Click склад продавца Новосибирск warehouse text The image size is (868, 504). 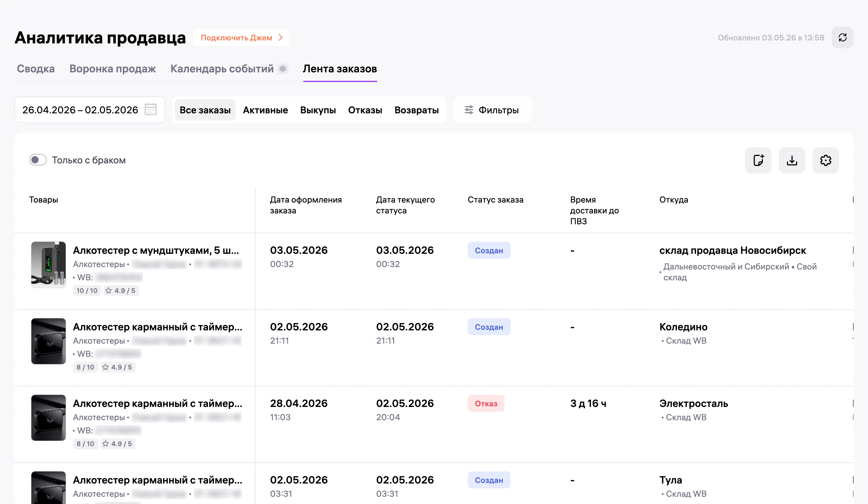(x=733, y=250)
